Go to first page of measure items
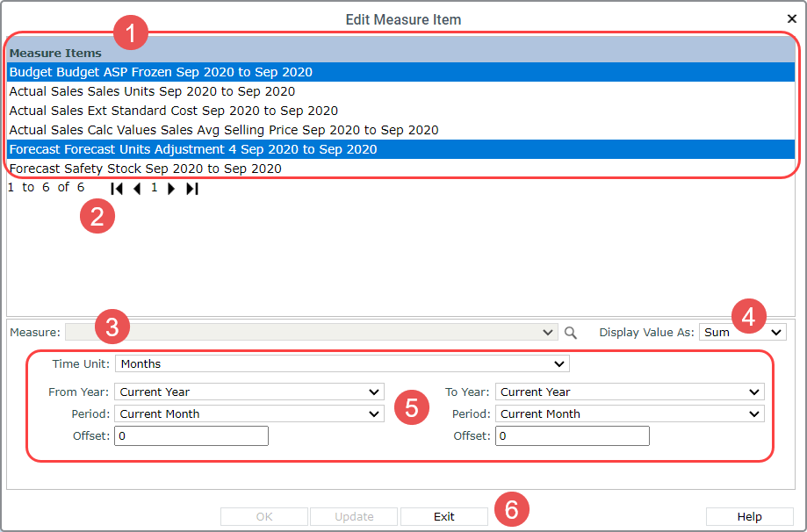The height and width of the screenshot is (532, 807). [117, 189]
